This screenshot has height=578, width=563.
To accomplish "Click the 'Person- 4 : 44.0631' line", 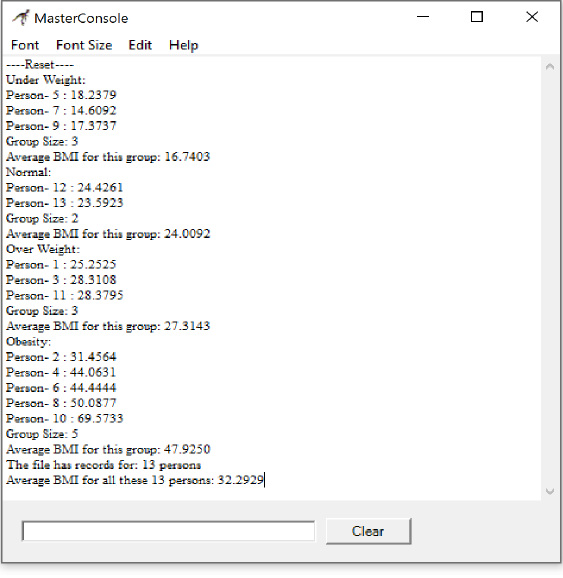I will pos(61,372).
